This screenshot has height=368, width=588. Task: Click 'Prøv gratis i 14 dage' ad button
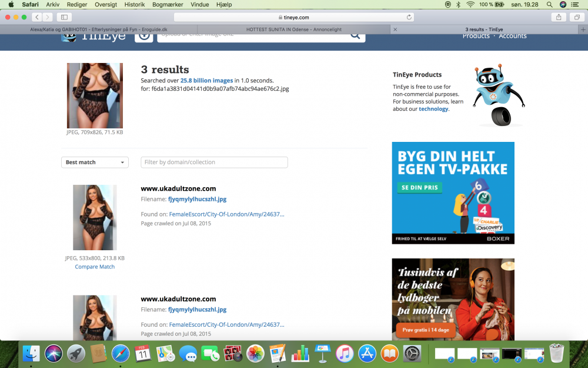(426, 330)
